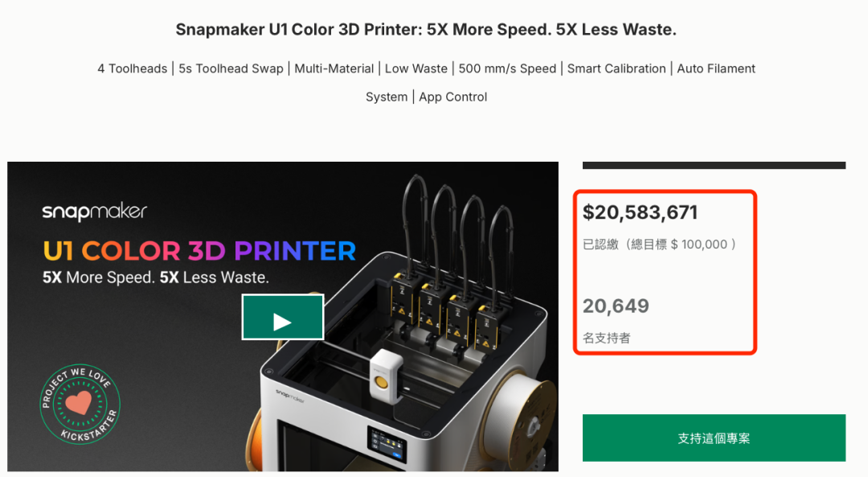Click the feature list subtitle text
868x477 pixels.
point(426,83)
